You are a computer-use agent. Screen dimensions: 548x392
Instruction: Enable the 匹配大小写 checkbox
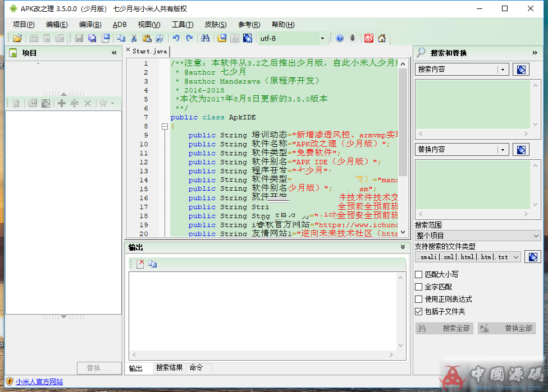tap(418, 274)
